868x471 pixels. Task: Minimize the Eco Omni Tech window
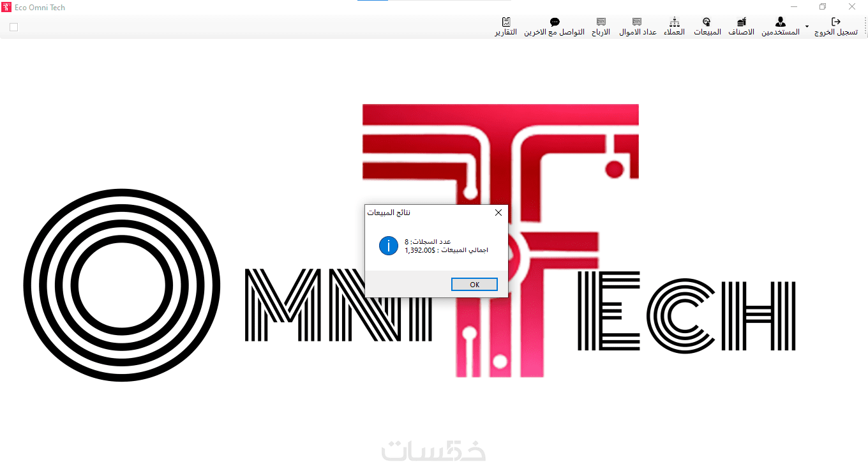click(794, 7)
